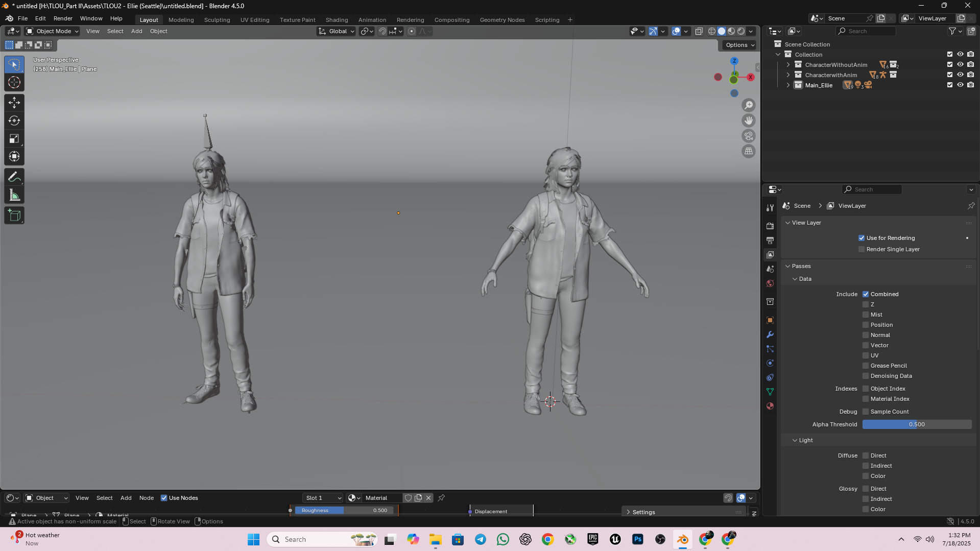Open the viewport Add menu
The width and height of the screenshot is (980, 551).
tap(136, 31)
